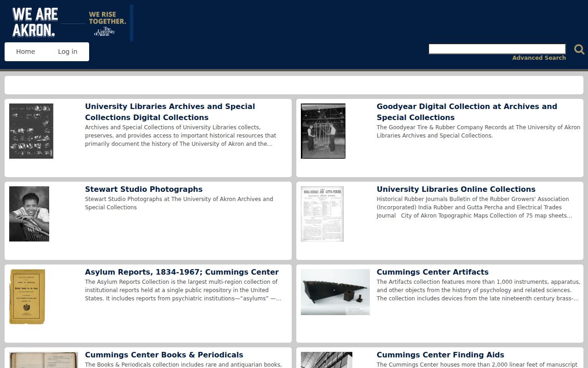Select the Stewart Studio portrait thumbnail

(x=29, y=214)
